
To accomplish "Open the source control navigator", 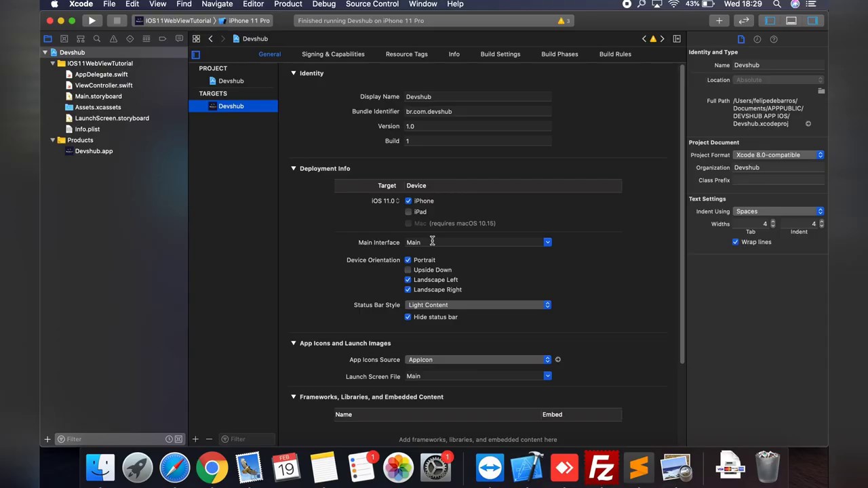I will coord(64,39).
